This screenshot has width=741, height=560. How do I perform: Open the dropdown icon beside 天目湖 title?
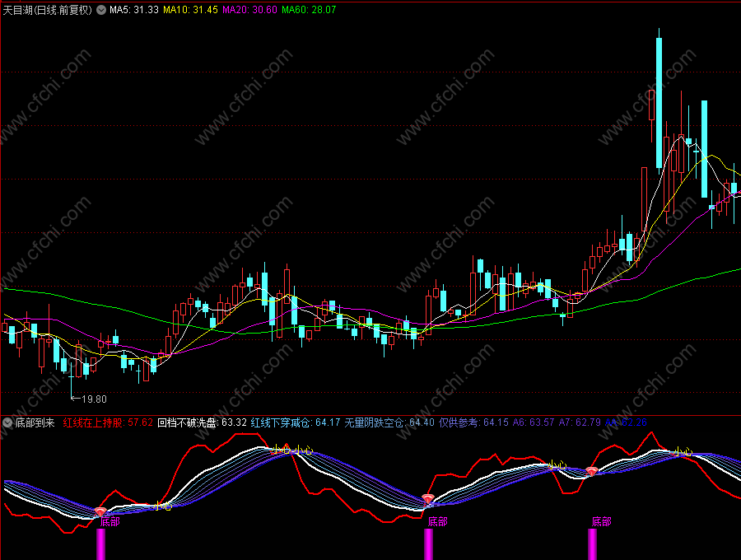point(101,9)
